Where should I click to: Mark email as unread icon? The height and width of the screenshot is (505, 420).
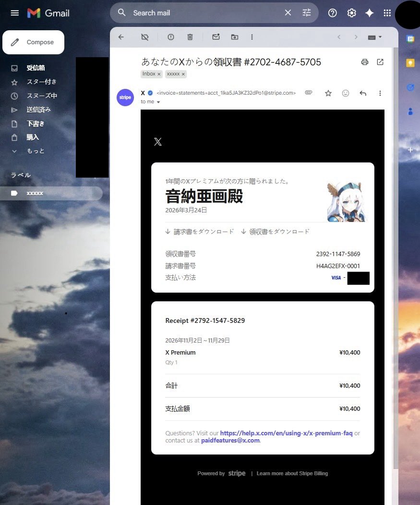pos(216,37)
